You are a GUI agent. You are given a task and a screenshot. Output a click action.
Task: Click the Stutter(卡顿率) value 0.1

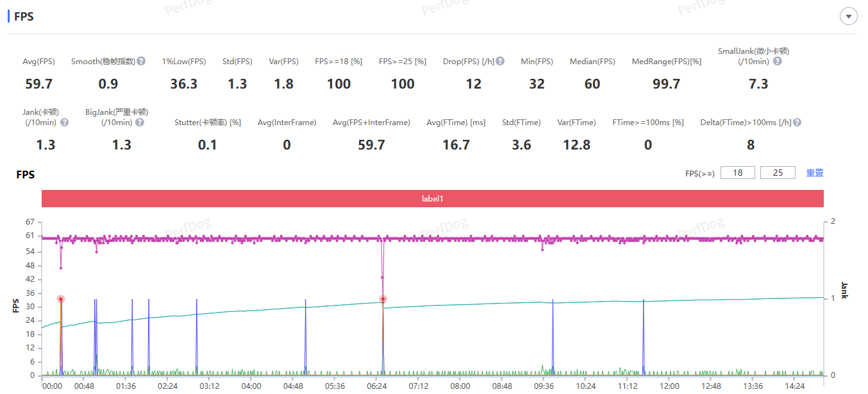pos(207,145)
